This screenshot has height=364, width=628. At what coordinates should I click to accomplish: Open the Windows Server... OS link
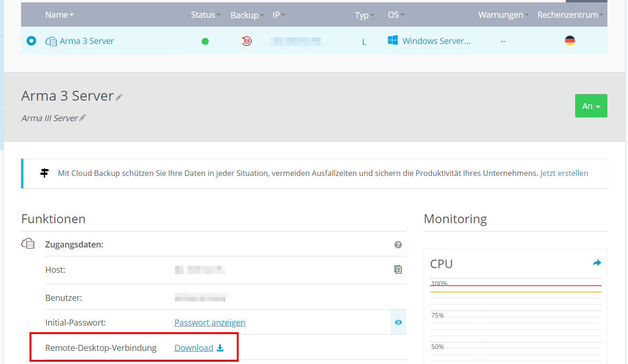click(x=436, y=41)
